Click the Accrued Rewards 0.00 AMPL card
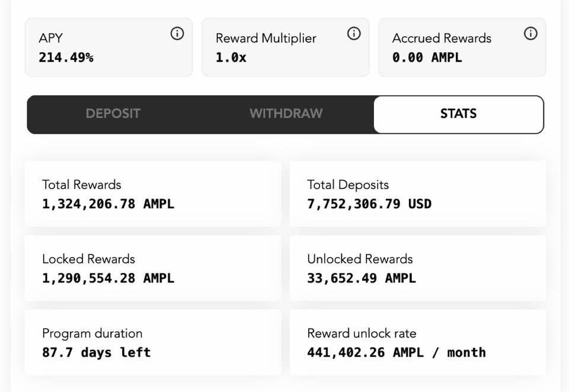Image resolution: width=569 pixels, height=392 pixels. (x=462, y=47)
